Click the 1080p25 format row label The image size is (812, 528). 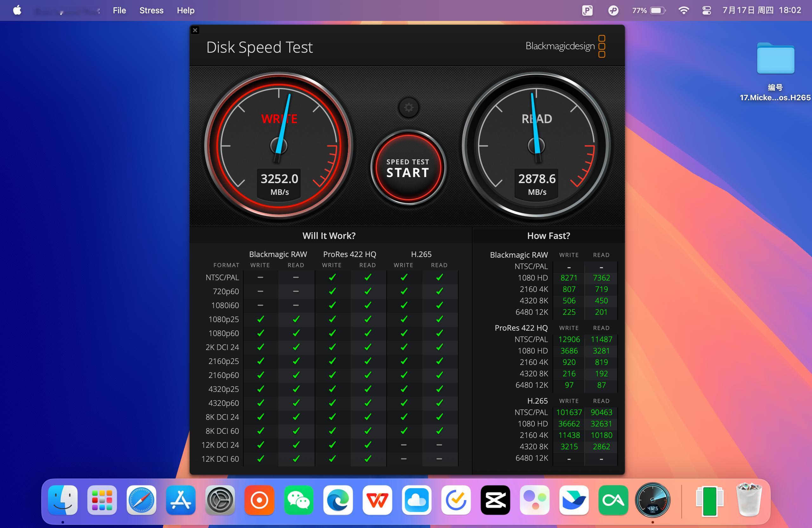tap(224, 320)
